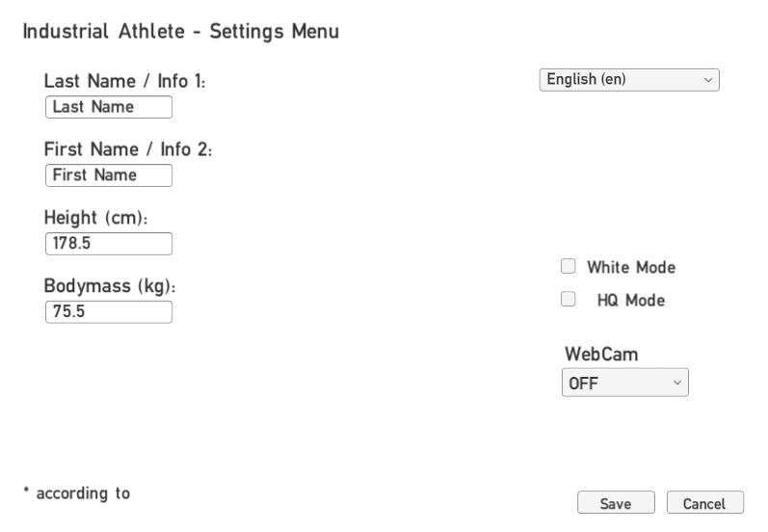Click the "* according to" footnote text
768x532 pixels.
pyautogui.click(x=77, y=493)
